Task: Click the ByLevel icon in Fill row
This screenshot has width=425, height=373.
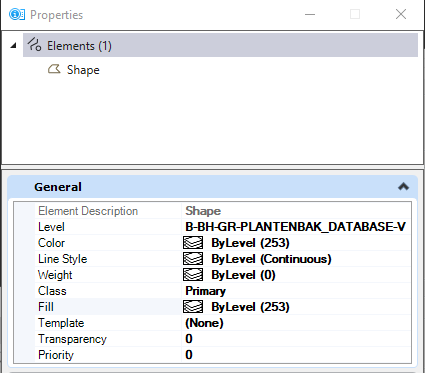Action: (193, 307)
